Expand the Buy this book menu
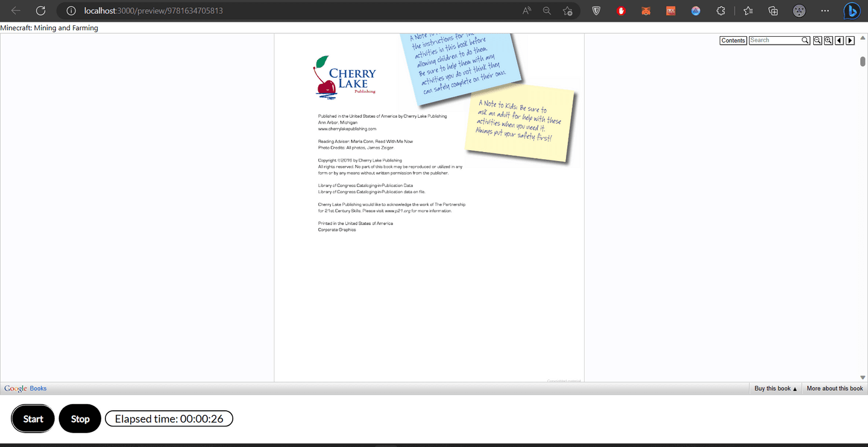The image size is (868, 447). point(776,388)
